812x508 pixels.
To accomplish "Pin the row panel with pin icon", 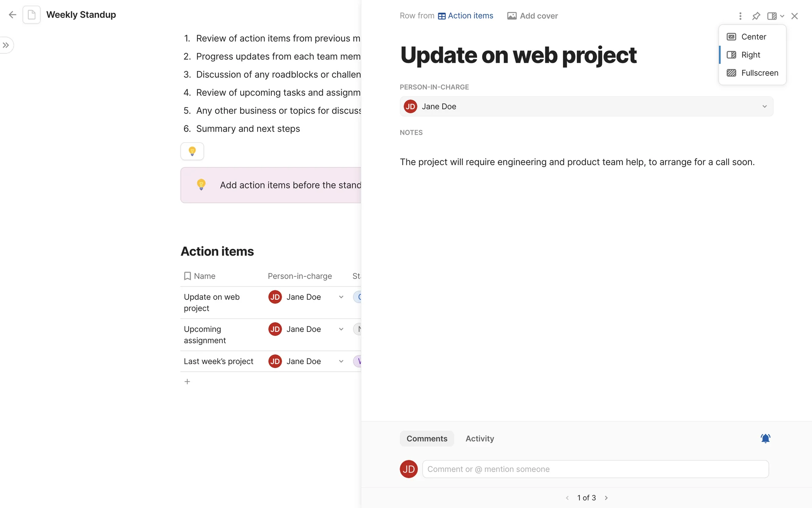I will tap(756, 16).
